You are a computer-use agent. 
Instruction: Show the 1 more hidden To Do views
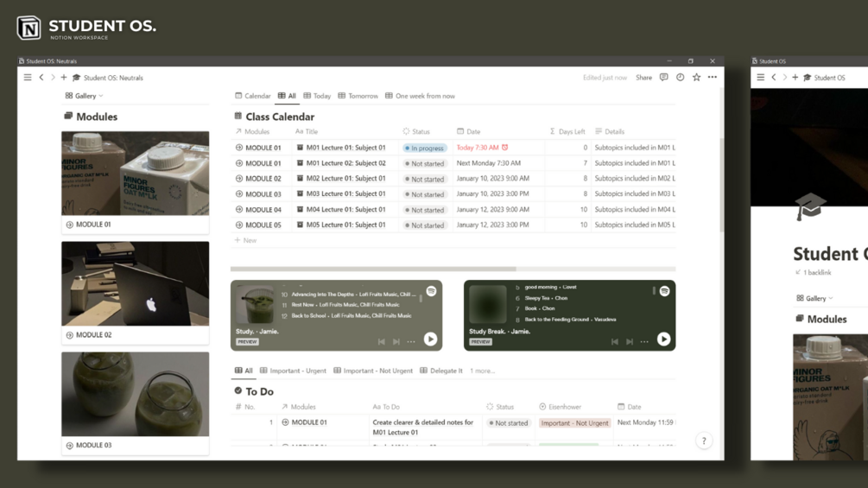(x=482, y=371)
